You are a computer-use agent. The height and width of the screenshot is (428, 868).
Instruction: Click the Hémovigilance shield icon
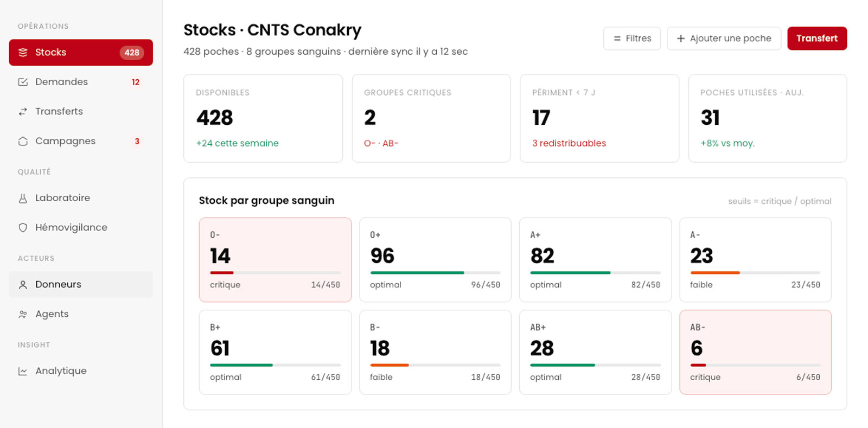(23, 227)
